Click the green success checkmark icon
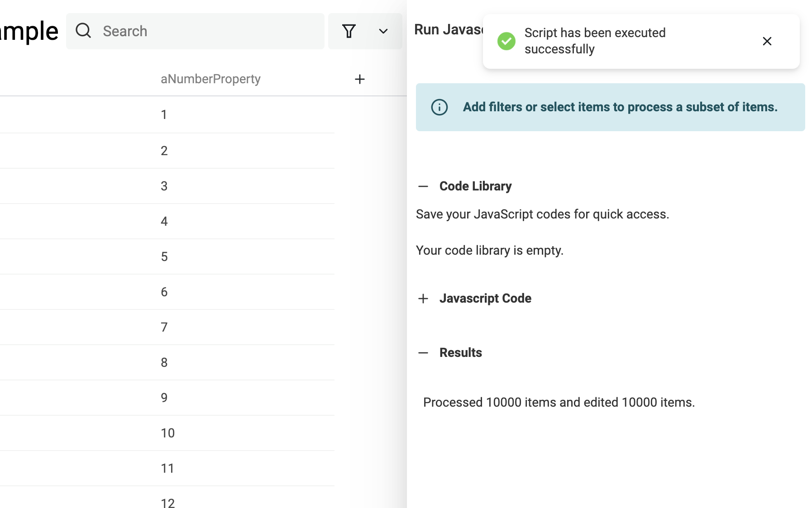812x508 pixels. point(506,41)
